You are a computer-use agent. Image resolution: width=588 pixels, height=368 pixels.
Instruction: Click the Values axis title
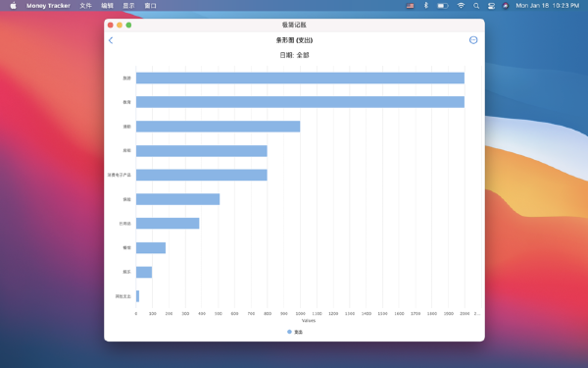coord(309,320)
